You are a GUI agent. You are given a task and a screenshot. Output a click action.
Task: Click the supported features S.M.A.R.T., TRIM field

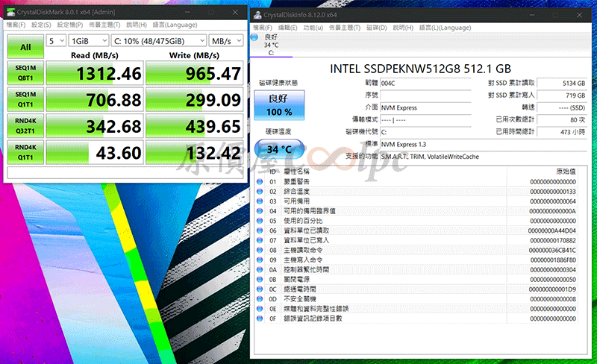483,157
